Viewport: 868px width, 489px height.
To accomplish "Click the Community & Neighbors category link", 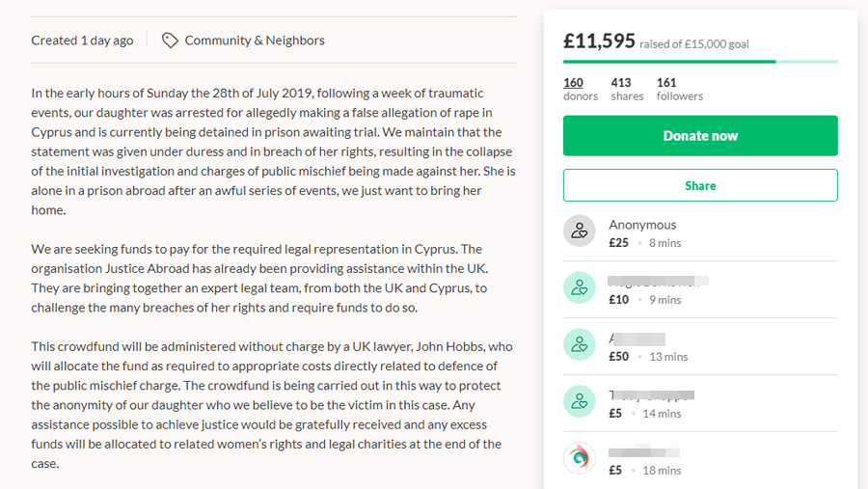I will tap(255, 41).
